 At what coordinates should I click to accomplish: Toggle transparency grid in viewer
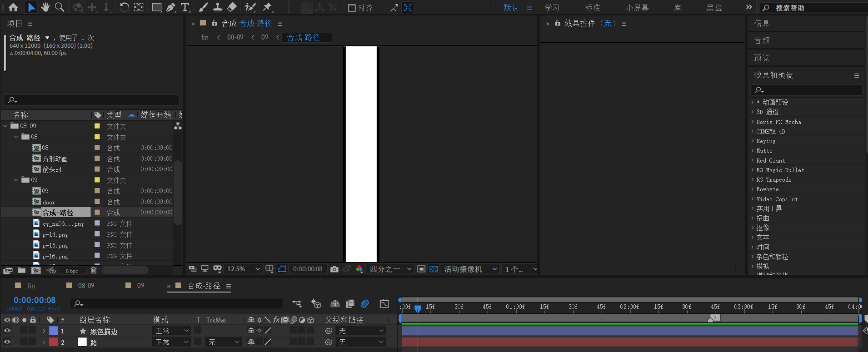tap(434, 269)
